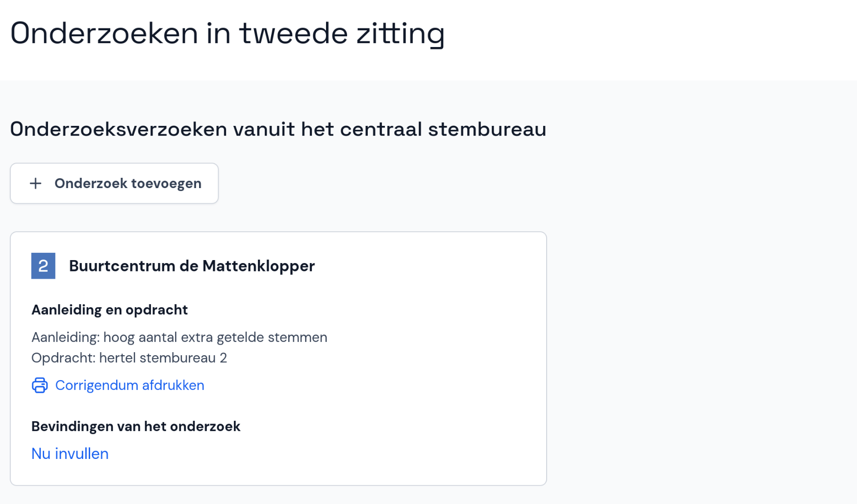The width and height of the screenshot is (857, 504).
Task: Click Onderzoeksverzoeken vanuit het centraal stembureau heading
Action: click(x=278, y=130)
